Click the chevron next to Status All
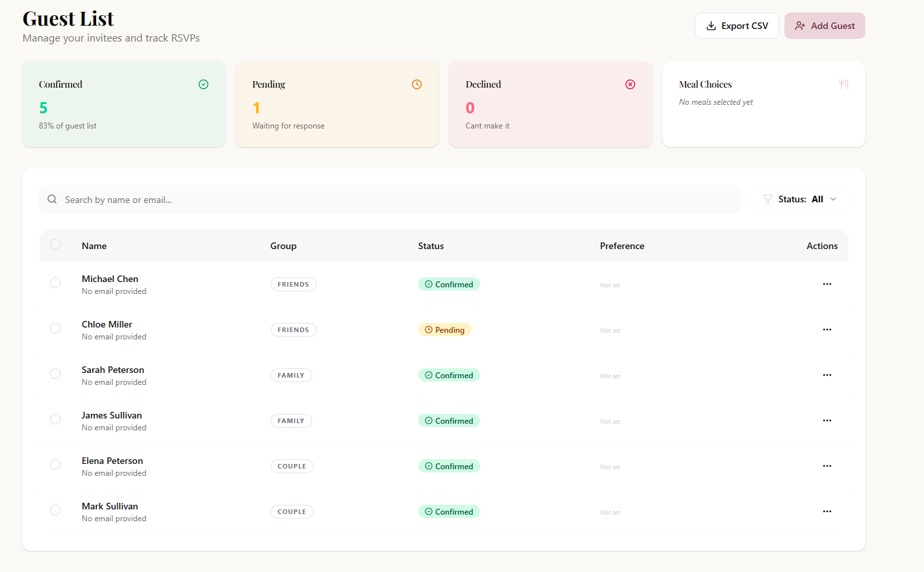The image size is (924, 572). [833, 199]
